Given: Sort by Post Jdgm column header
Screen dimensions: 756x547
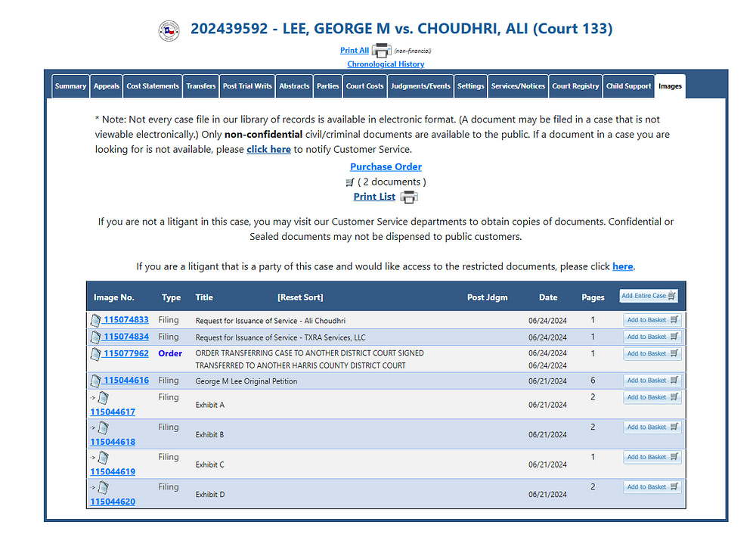Looking at the screenshot, I should click(487, 297).
